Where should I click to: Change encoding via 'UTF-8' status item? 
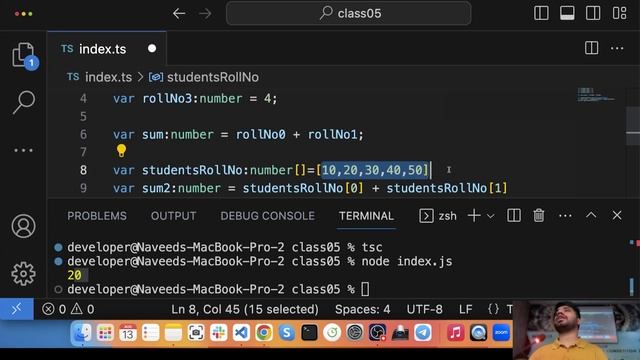[x=424, y=309]
